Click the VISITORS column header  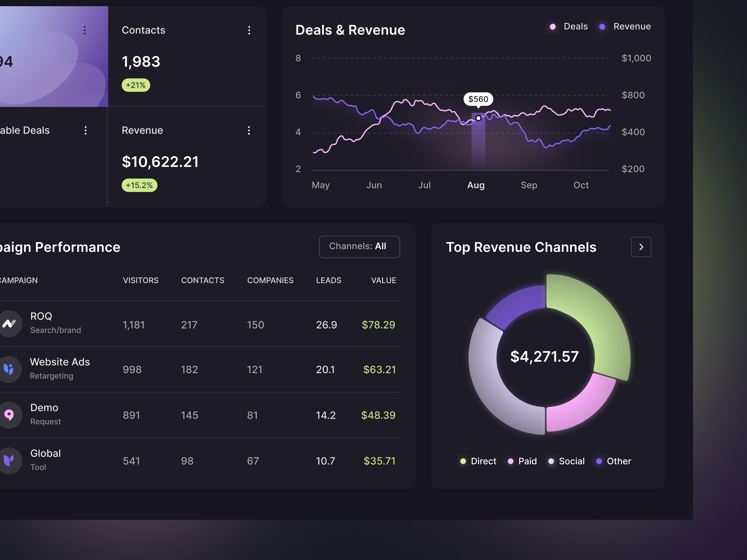click(141, 280)
